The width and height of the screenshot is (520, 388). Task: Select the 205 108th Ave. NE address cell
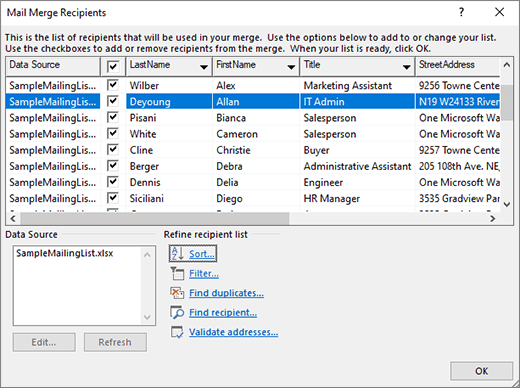point(458,166)
